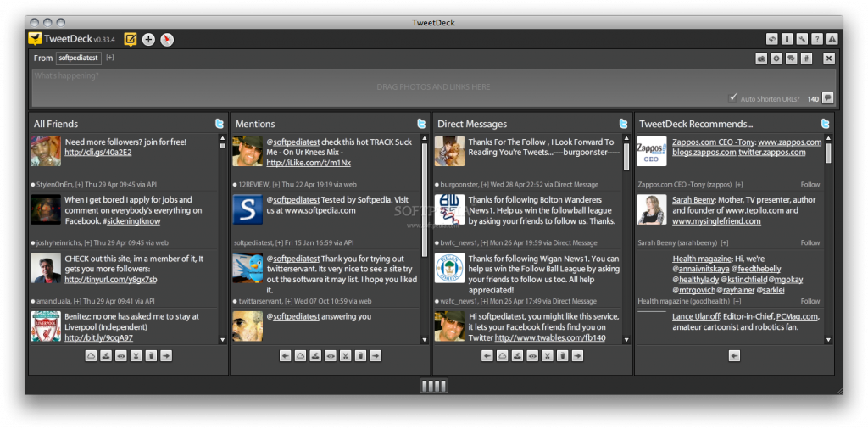Open www.softpedia.com link in Mentions

[x=320, y=210]
